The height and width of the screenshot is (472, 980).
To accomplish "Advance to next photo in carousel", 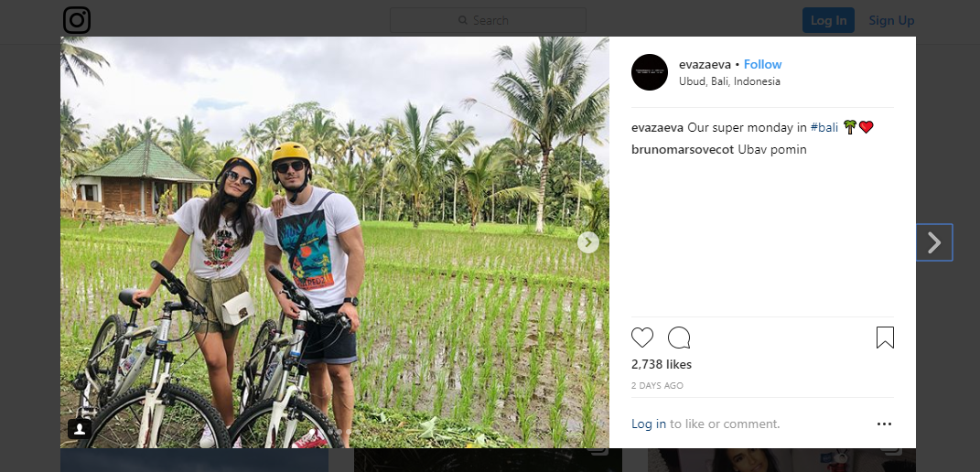I will coord(588,242).
